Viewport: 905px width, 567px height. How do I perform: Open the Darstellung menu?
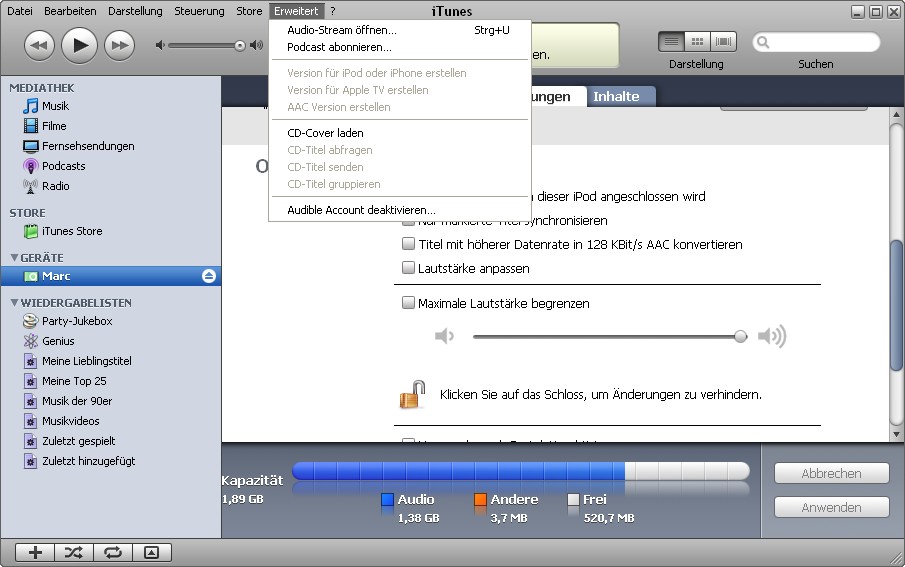[135, 11]
